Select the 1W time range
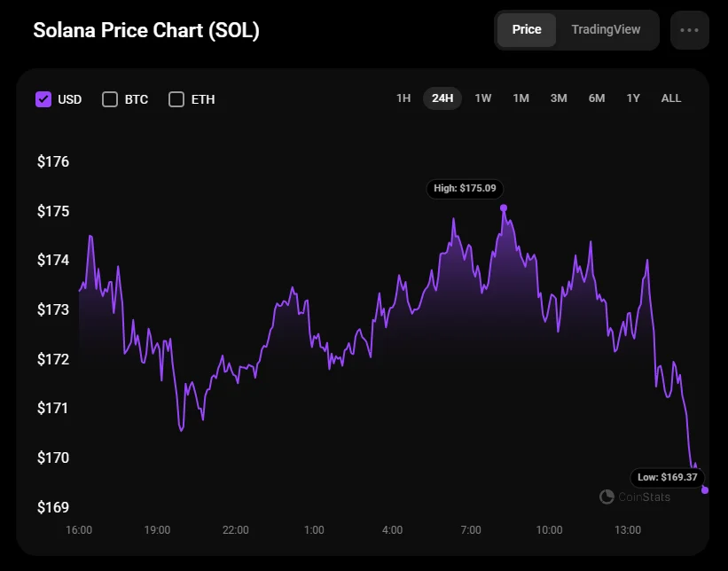This screenshot has height=571, width=728. tap(483, 98)
